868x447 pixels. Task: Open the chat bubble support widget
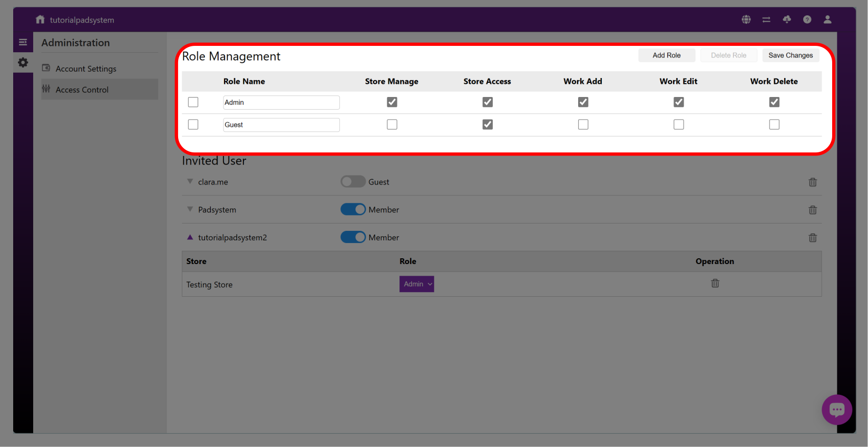point(837,410)
